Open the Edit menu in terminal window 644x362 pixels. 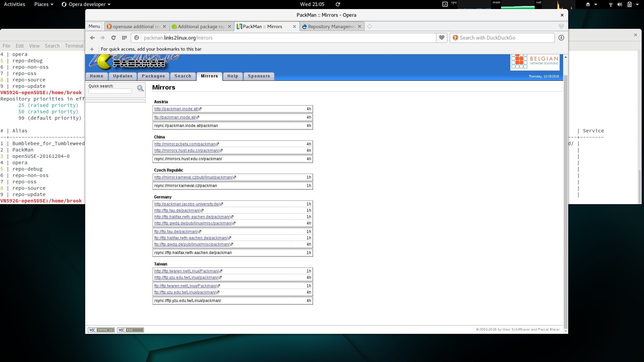click(20, 46)
